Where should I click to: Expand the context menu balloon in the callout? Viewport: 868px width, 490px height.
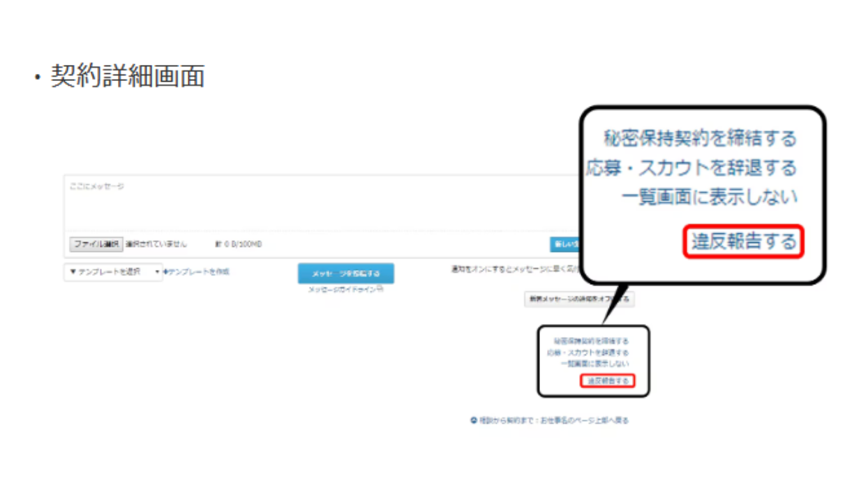594,360
